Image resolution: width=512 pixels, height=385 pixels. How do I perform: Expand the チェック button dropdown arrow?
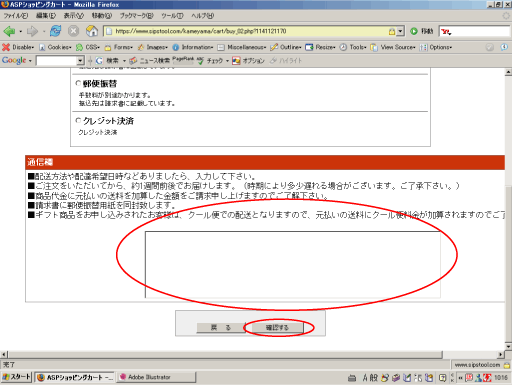point(227,61)
